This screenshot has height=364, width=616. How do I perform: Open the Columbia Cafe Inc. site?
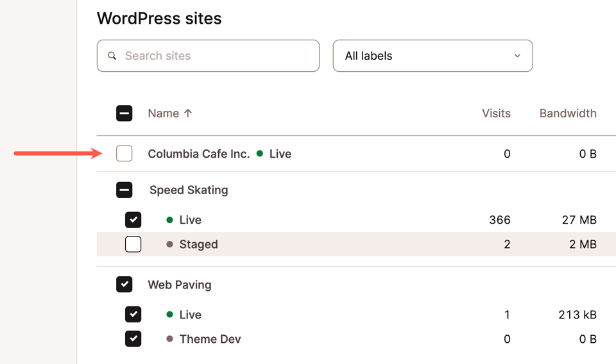click(x=198, y=154)
